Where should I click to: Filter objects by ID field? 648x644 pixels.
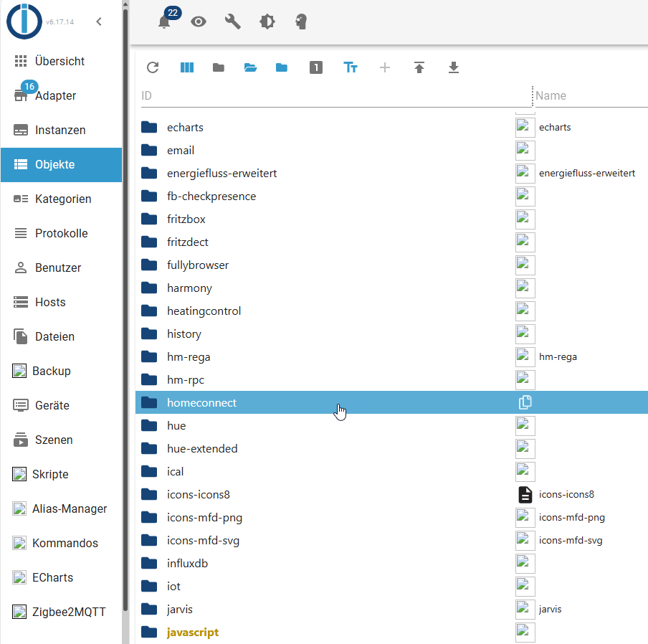click(x=336, y=96)
